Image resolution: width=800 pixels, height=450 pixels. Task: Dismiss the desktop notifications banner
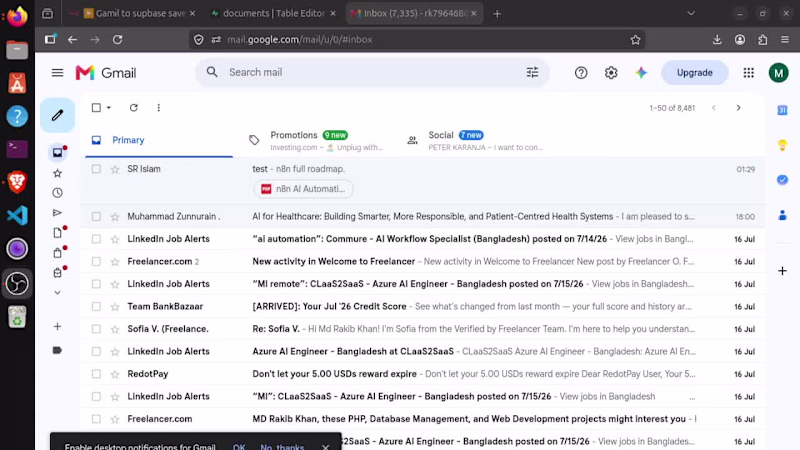pos(326,447)
